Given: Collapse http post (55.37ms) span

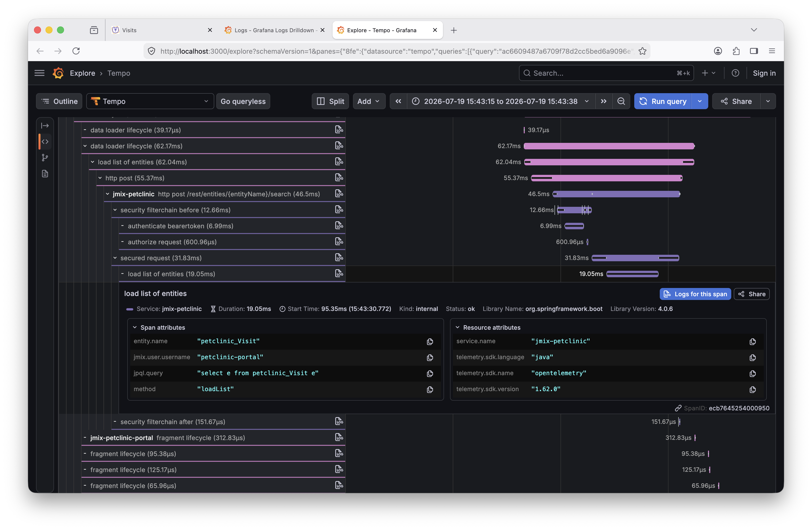Looking at the screenshot, I should (x=100, y=178).
